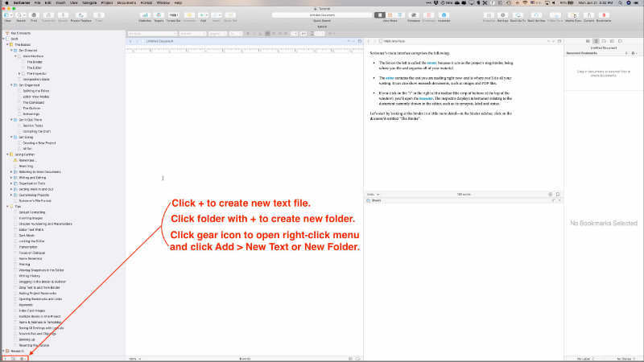This screenshot has width=644, height=362.
Task: Open the File menu
Action: pyautogui.click(x=37, y=2)
